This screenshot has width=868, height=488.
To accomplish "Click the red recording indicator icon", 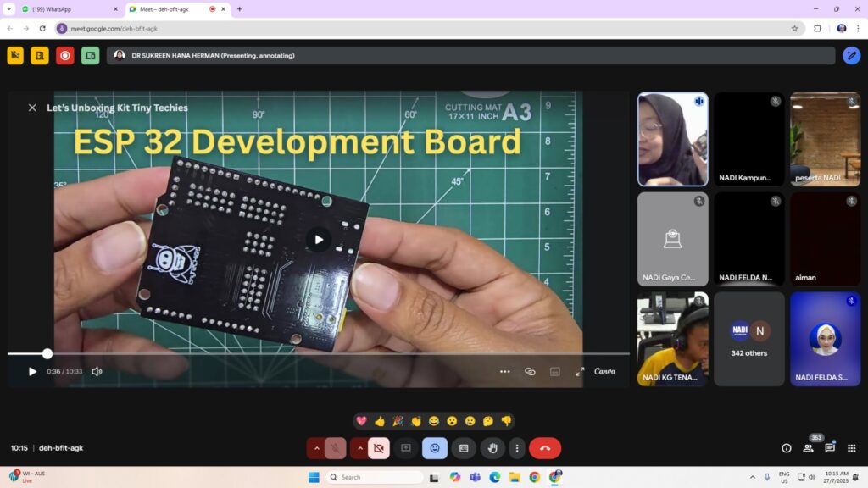I will [x=65, y=56].
